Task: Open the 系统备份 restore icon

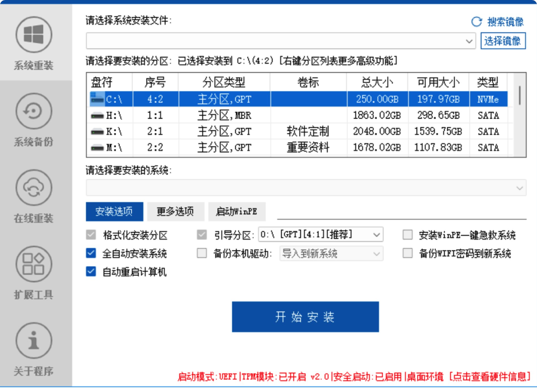Action: click(x=34, y=111)
